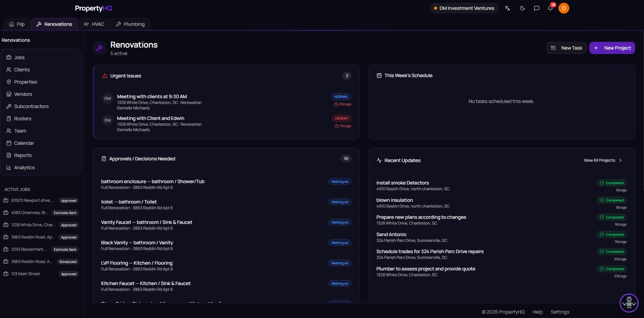The image size is (644, 318).
Task: Open DM Investment Ventures company selector
Action: [464, 8]
